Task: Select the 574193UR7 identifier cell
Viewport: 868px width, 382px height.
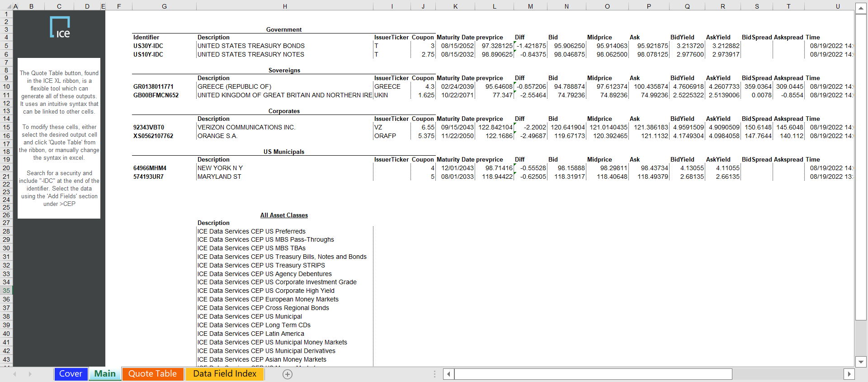Action: pyautogui.click(x=164, y=177)
